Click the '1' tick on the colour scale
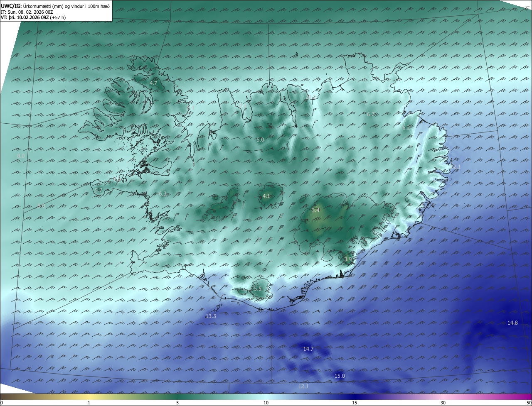Viewport: 532px width, 406px height. pos(89,403)
